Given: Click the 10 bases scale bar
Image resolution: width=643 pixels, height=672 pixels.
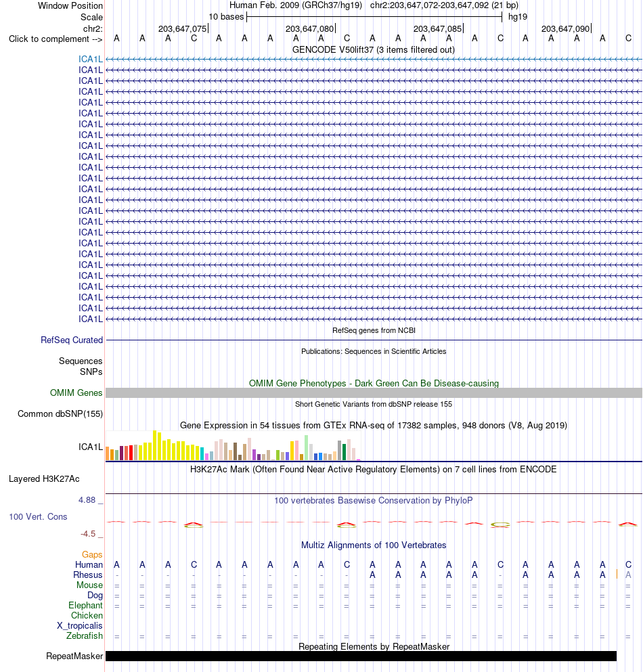Looking at the screenshot, I should pyautogui.click(x=374, y=17).
